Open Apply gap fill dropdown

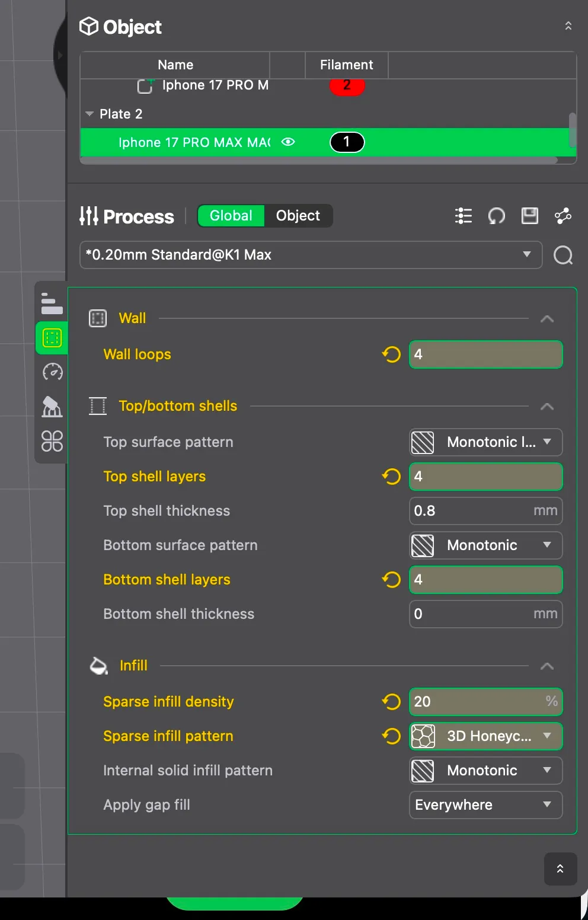[x=485, y=805]
